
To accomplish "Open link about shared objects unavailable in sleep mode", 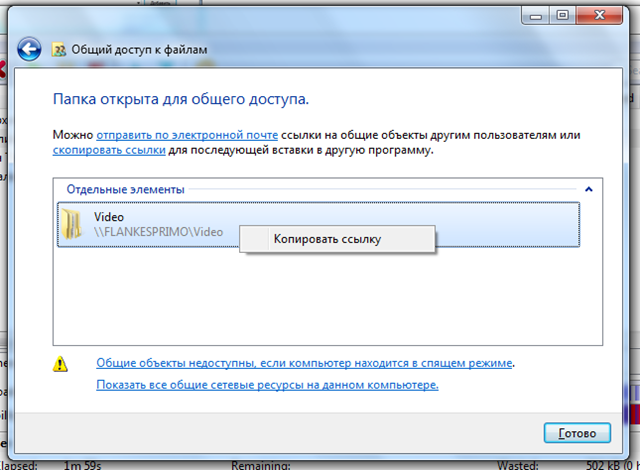I will point(304,363).
